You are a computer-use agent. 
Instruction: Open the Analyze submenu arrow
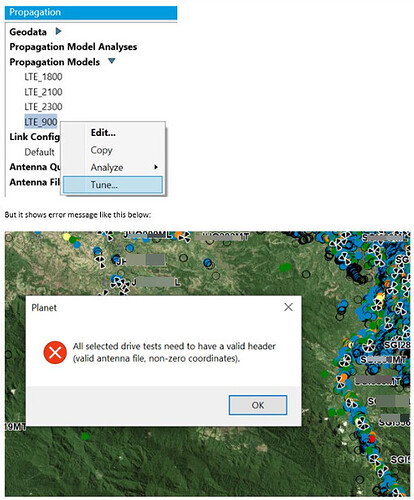pyautogui.click(x=156, y=167)
